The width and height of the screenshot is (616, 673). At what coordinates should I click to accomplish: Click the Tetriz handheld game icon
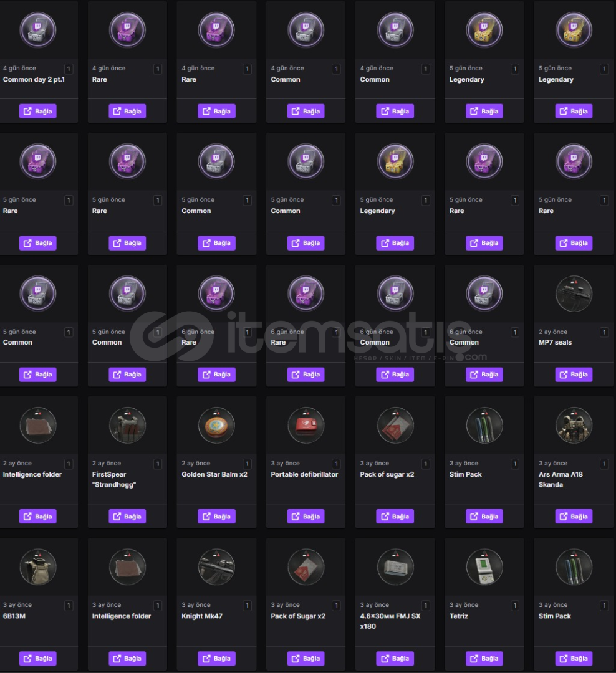pyautogui.click(x=484, y=567)
